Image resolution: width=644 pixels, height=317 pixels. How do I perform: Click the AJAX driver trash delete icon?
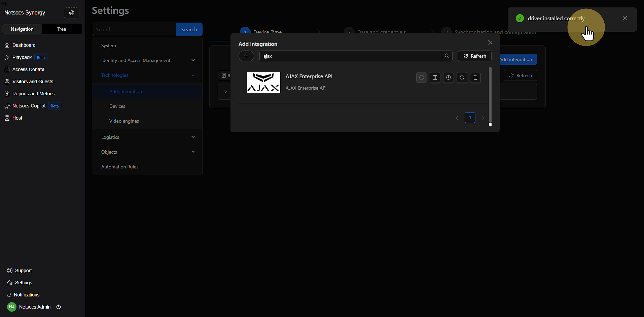pyautogui.click(x=475, y=77)
